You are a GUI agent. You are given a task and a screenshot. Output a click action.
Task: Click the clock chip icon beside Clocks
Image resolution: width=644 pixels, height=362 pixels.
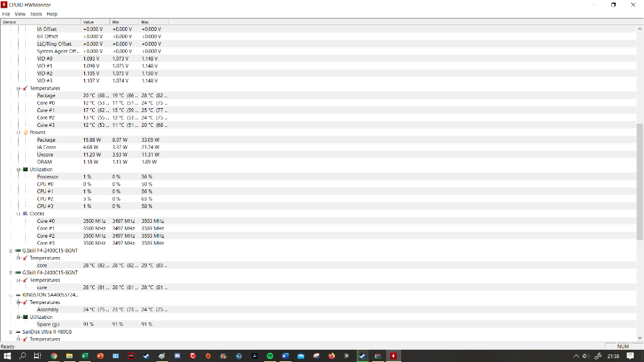coord(26,214)
